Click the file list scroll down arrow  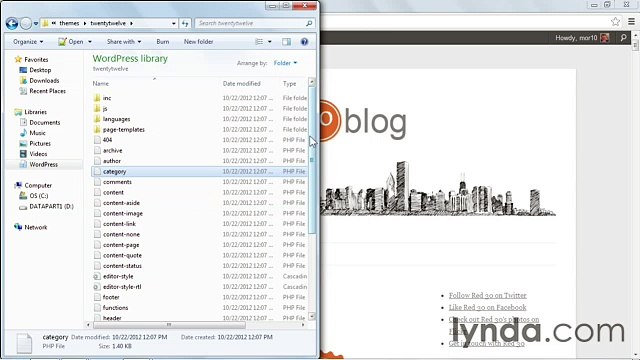pyautogui.click(x=312, y=316)
